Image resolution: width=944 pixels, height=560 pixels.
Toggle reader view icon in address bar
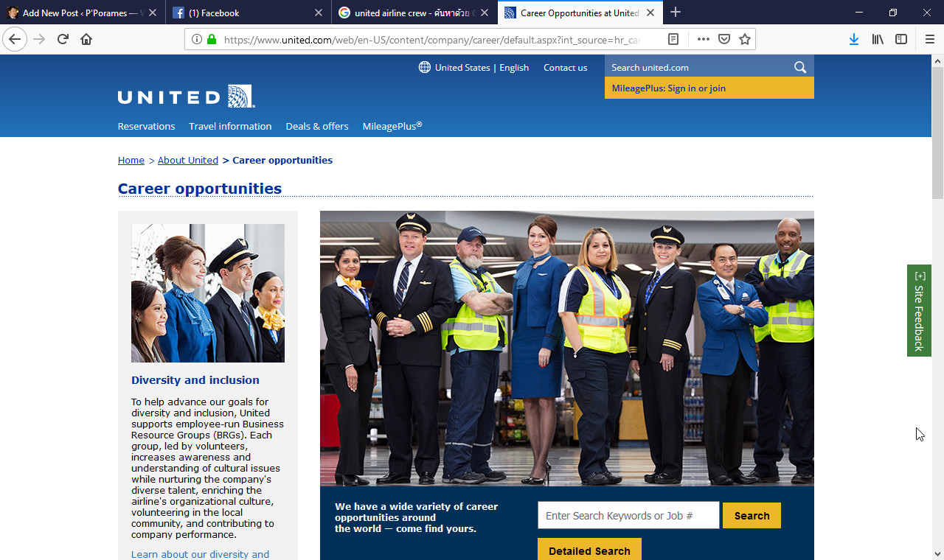[673, 39]
